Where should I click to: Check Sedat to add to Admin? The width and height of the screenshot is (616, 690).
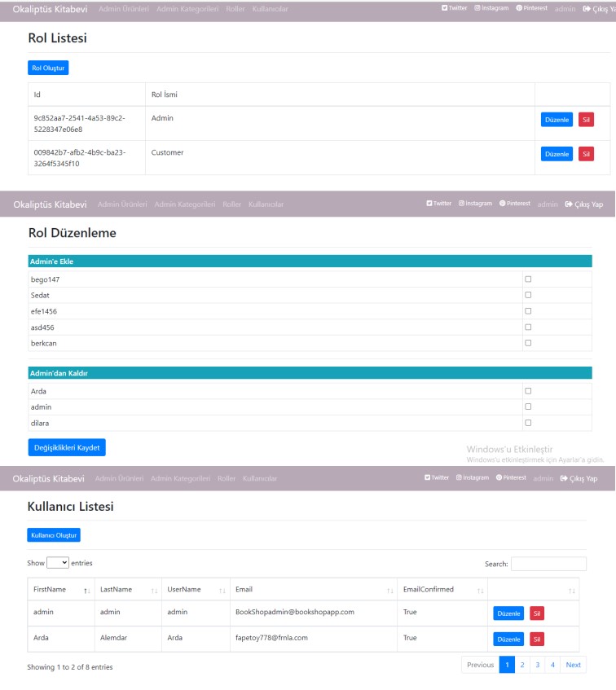(x=528, y=295)
